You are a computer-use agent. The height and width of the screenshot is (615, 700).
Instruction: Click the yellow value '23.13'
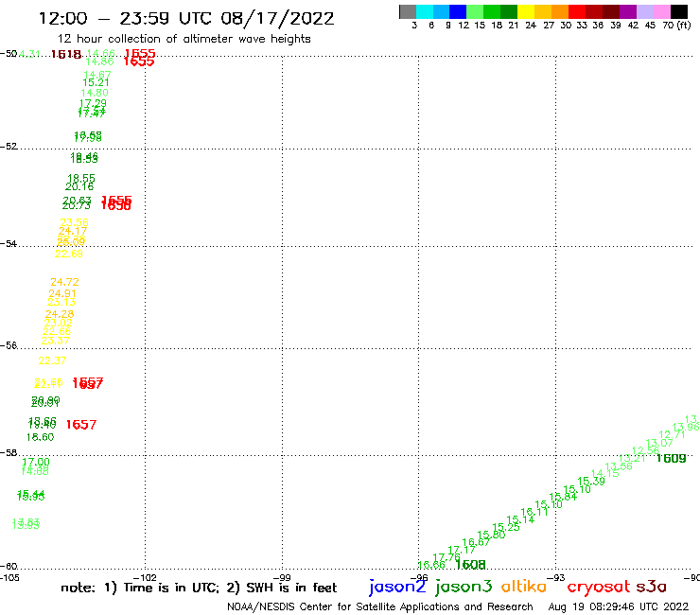click(x=61, y=302)
